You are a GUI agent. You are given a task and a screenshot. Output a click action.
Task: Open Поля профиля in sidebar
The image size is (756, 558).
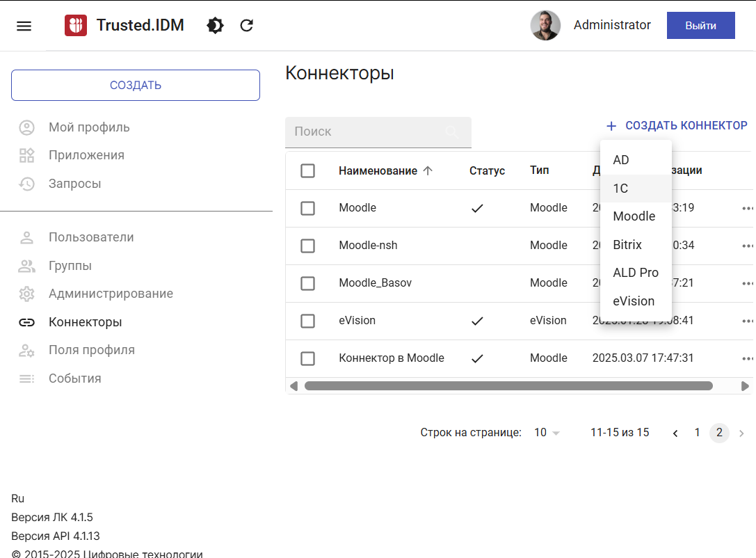coord(92,350)
